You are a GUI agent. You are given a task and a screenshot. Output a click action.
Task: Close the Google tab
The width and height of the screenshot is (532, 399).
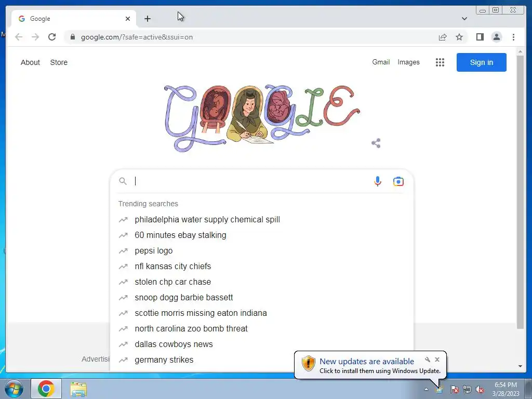[x=128, y=19]
